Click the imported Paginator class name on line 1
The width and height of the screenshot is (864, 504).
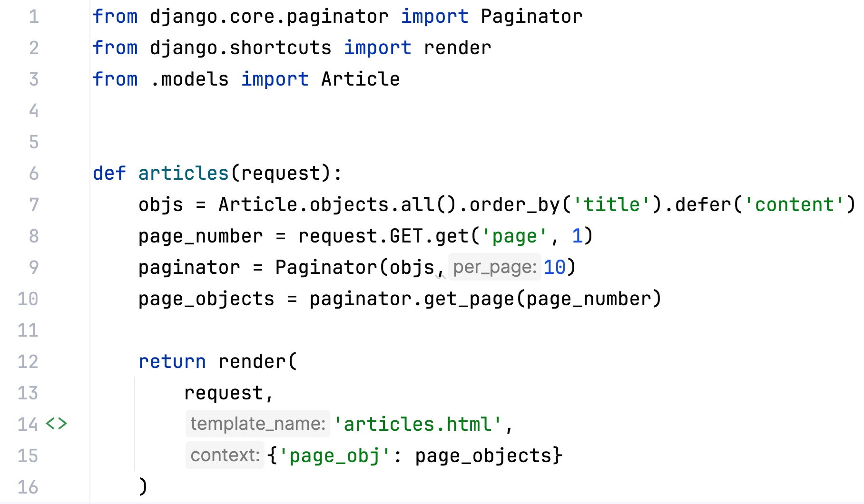point(531,17)
